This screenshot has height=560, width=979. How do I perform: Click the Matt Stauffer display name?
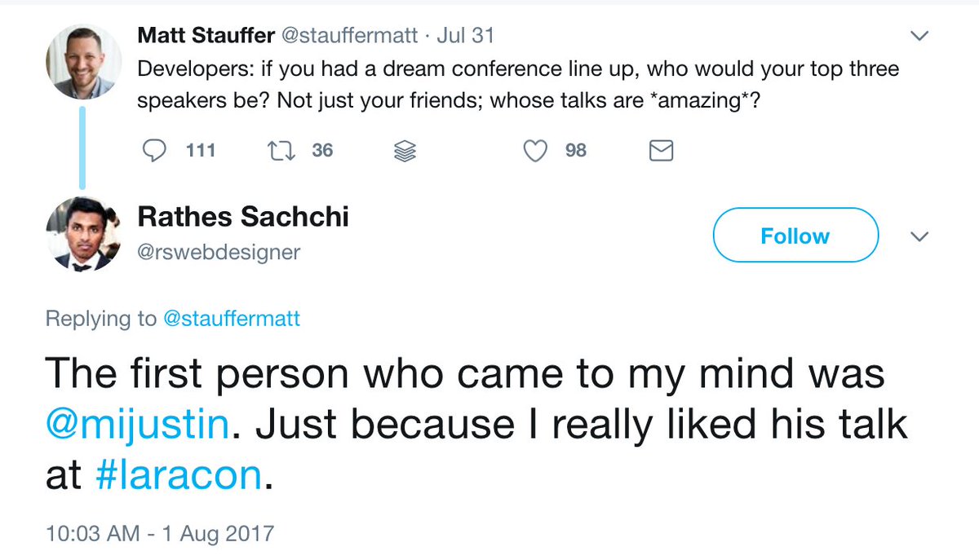click(x=206, y=36)
